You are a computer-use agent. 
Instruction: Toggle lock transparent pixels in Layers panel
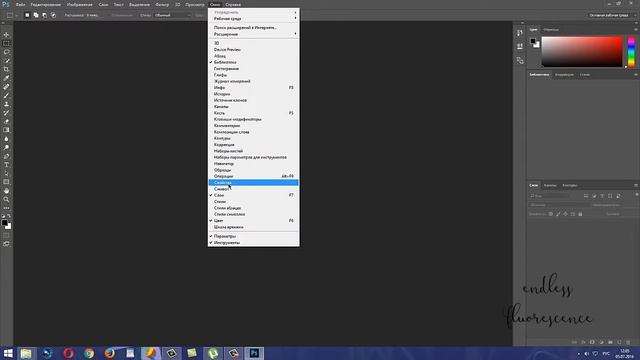[551, 214]
